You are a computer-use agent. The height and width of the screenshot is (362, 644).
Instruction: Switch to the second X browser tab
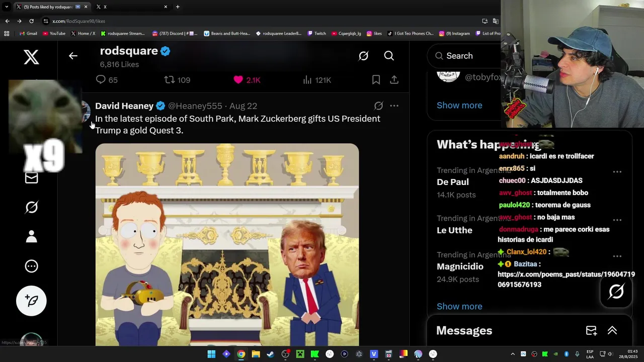pos(131,7)
